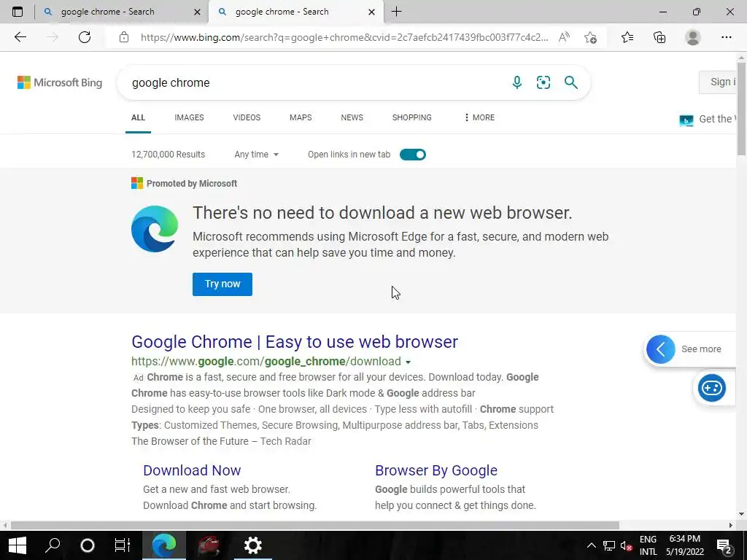This screenshot has height=560, width=747.
Task: Click the Microsoft Bing logo
Action: coord(60,82)
